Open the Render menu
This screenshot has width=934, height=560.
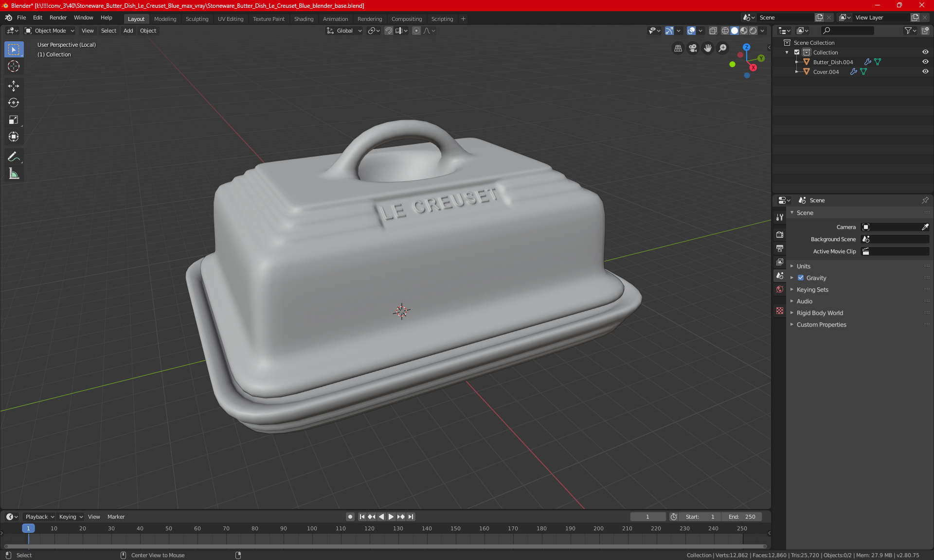(58, 17)
